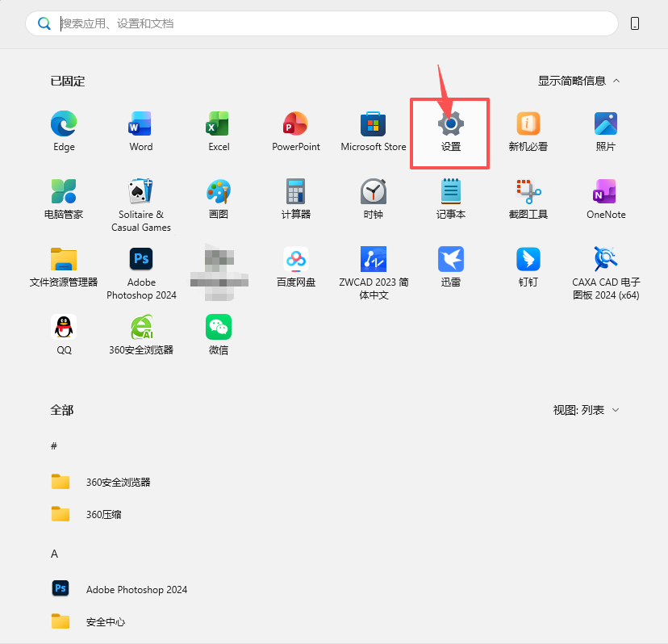This screenshot has width=668, height=644.
Task: Launch PowerPoint from pinned apps
Action: point(295,132)
